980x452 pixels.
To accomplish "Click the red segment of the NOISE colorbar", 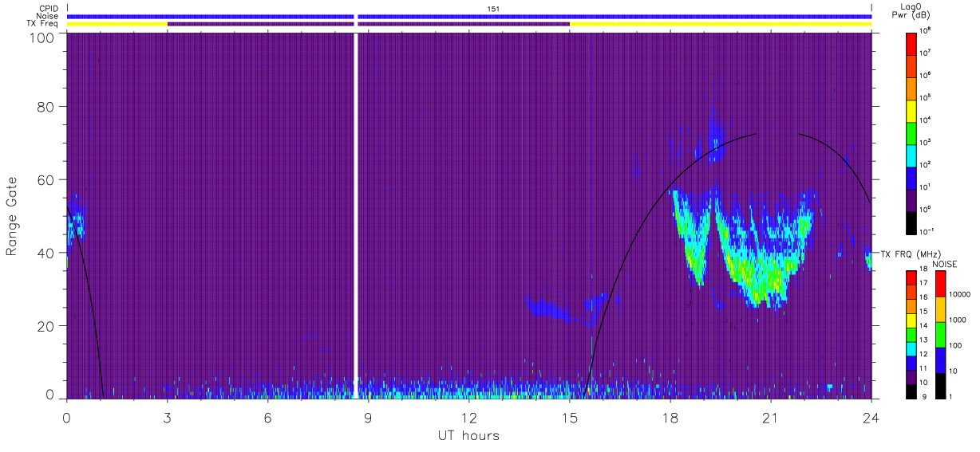I will pos(940,284).
